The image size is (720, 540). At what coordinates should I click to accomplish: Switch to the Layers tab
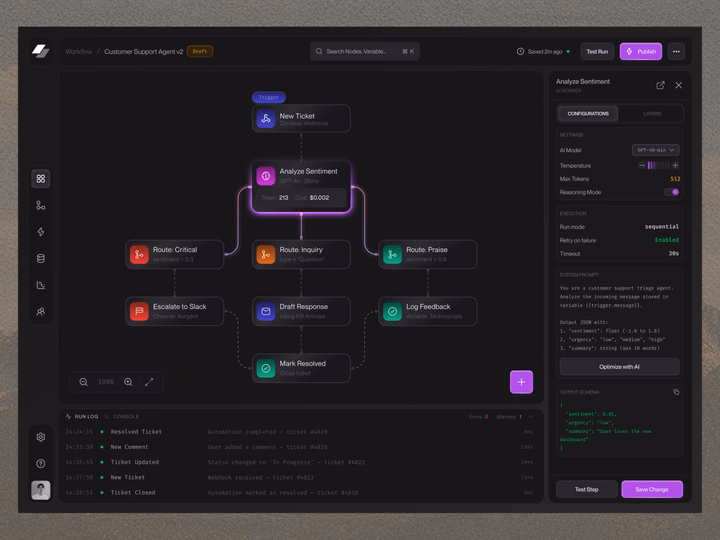click(x=652, y=113)
